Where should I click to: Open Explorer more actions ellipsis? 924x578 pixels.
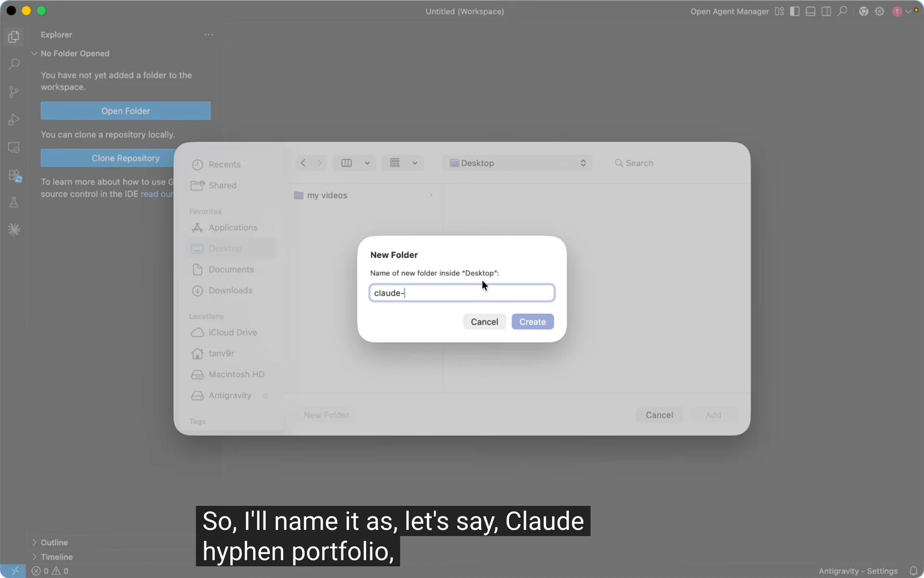[x=208, y=35]
